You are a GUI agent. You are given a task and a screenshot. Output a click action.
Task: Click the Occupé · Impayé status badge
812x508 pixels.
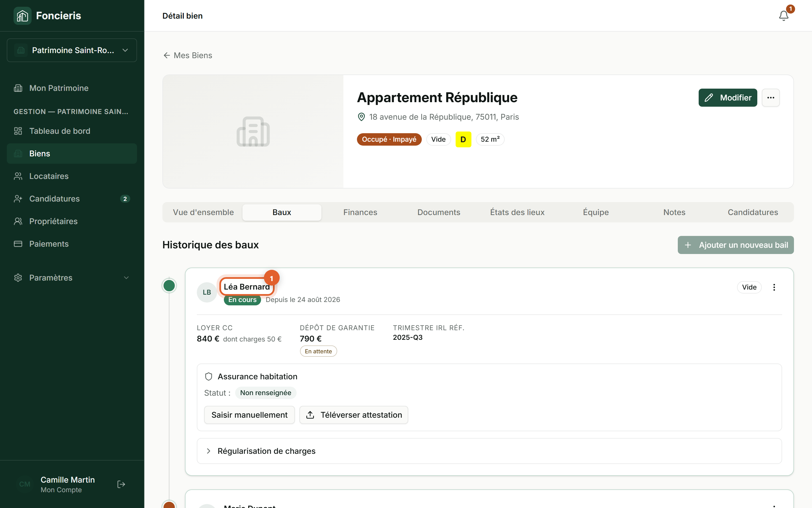click(x=389, y=139)
